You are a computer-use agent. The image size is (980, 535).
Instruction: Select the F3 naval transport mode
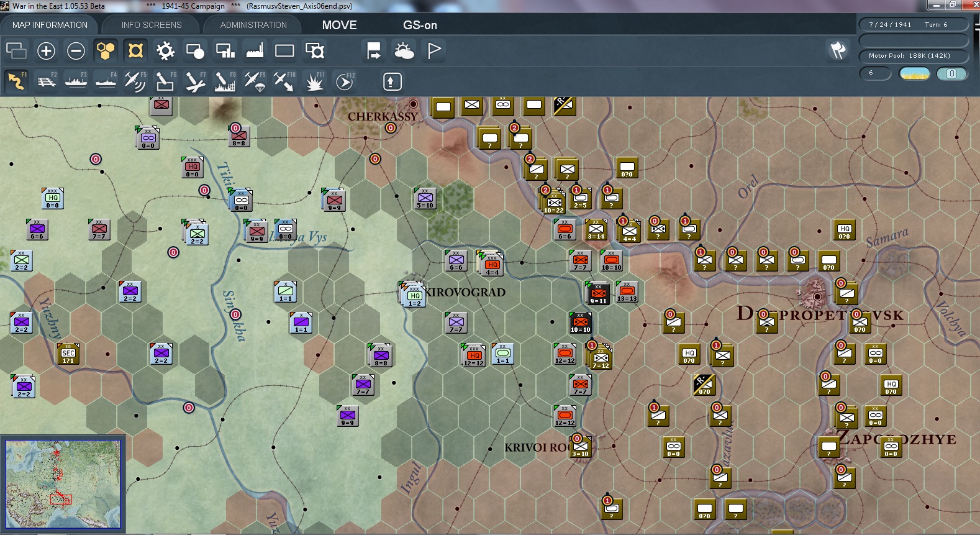pos(76,81)
